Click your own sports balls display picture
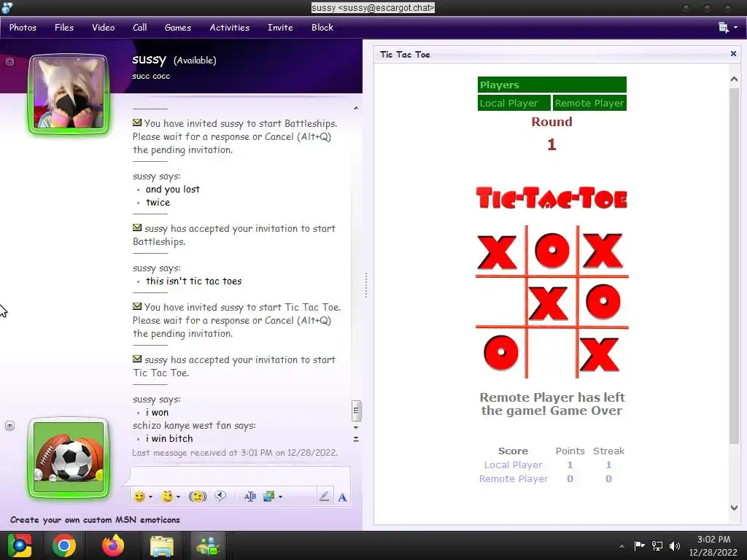The height and width of the screenshot is (560, 747). [69, 458]
